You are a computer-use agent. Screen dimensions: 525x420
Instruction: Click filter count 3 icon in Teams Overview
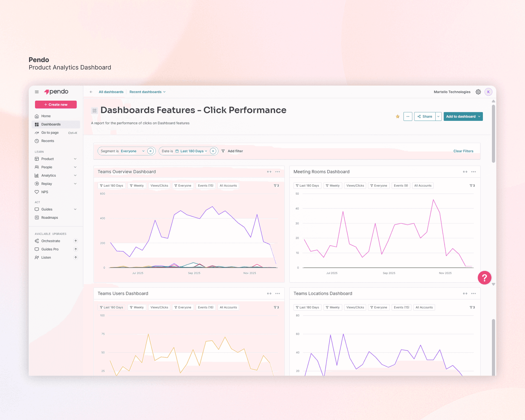pyautogui.click(x=276, y=186)
